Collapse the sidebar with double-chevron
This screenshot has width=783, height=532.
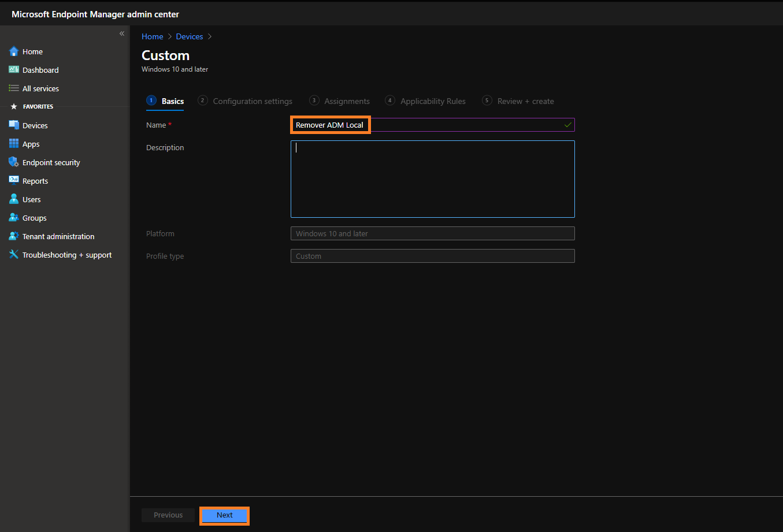tap(122, 34)
